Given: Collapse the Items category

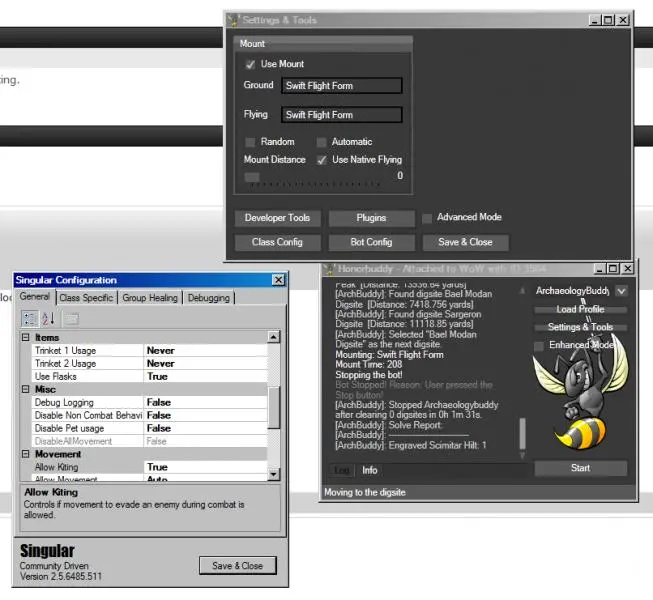Looking at the screenshot, I should [25, 337].
